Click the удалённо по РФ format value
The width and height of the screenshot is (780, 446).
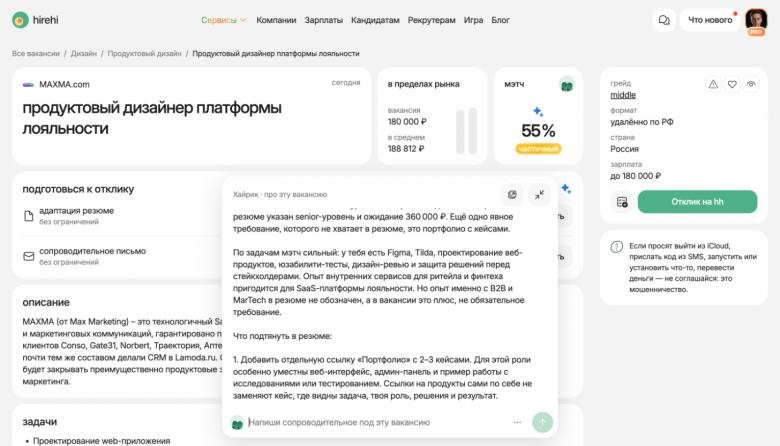642,122
